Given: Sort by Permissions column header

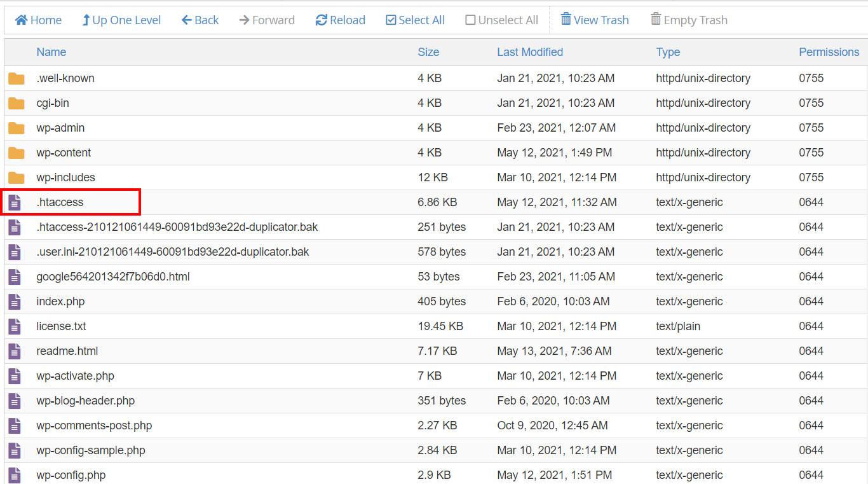Looking at the screenshot, I should coord(829,52).
